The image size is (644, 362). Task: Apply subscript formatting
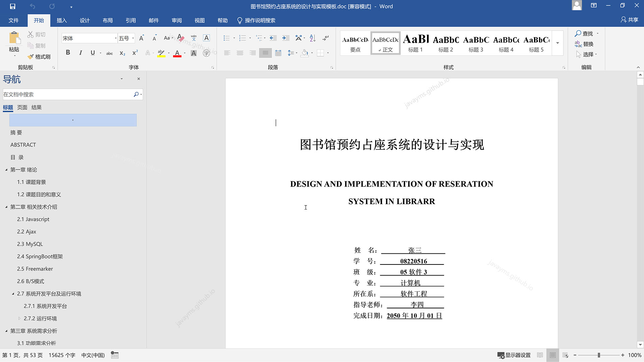[122, 53]
